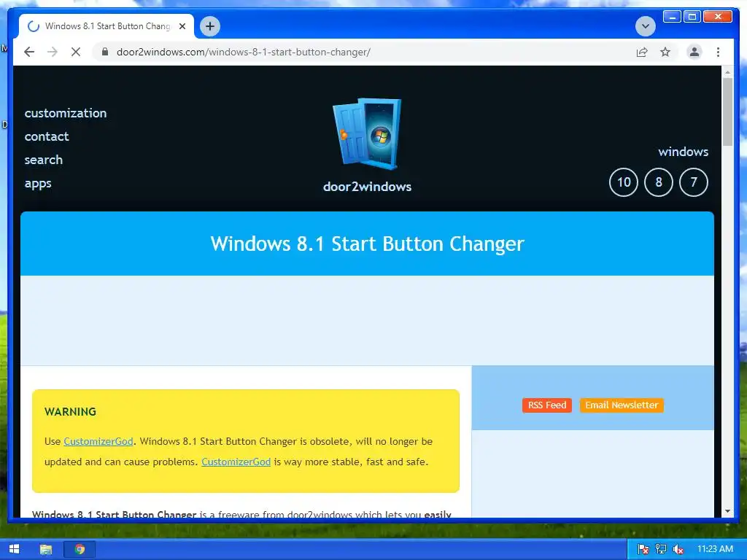This screenshot has height=560, width=747.
Task: Go back to the previous page
Action: [29, 52]
